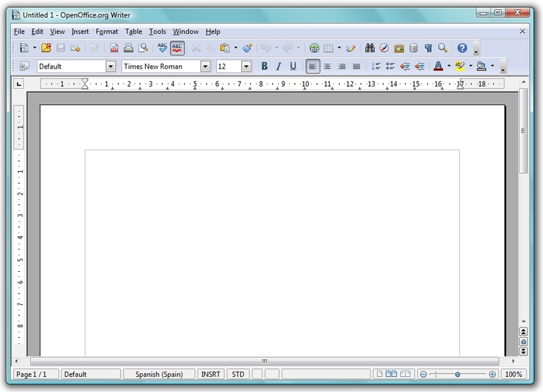Click the vertical scrollbar Next Page button
Viewport: 543px width, 392px height.
pyautogui.click(x=523, y=351)
